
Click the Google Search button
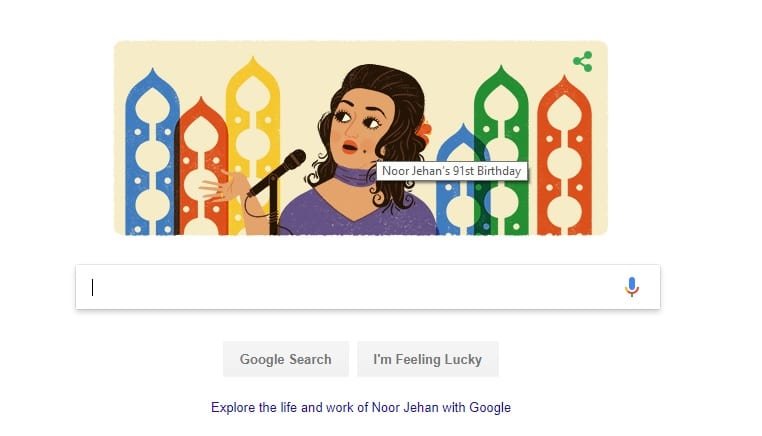(x=286, y=359)
